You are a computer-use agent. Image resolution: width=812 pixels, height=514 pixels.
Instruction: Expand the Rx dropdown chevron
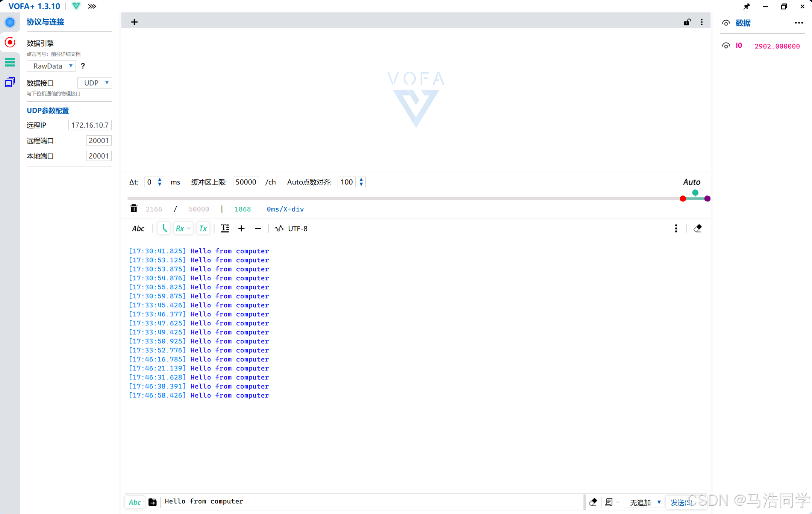(x=189, y=228)
